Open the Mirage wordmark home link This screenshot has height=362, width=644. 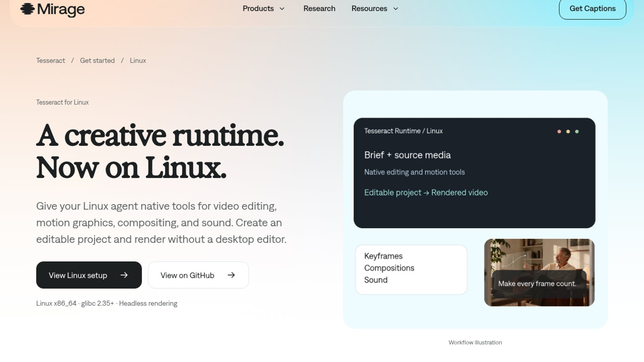(61, 9)
